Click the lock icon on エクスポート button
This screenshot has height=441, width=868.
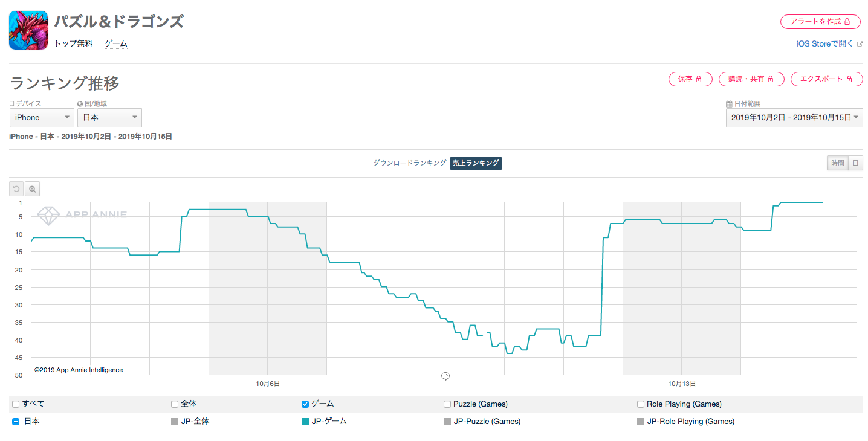(850, 79)
